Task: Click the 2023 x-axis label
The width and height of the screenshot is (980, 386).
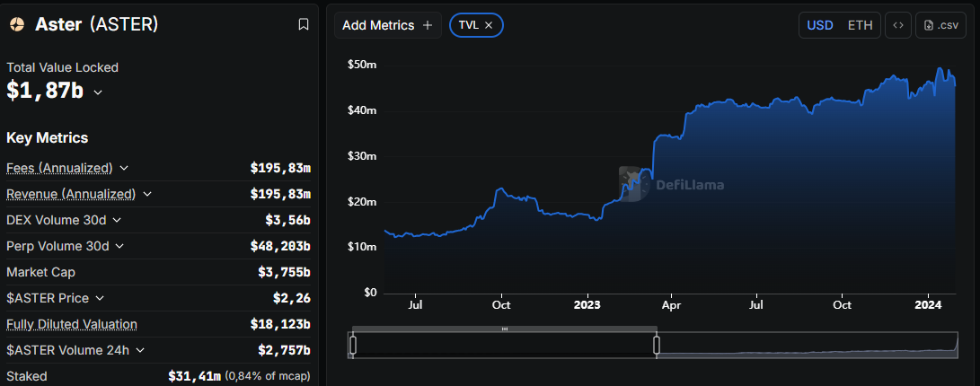Action: click(587, 305)
